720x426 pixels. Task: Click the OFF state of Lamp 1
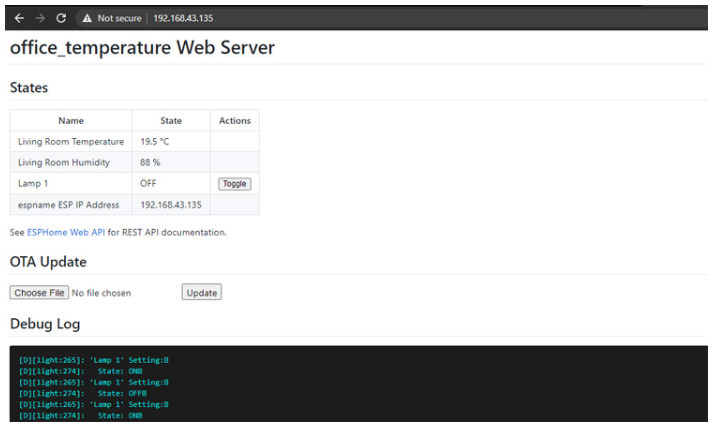pos(148,184)
